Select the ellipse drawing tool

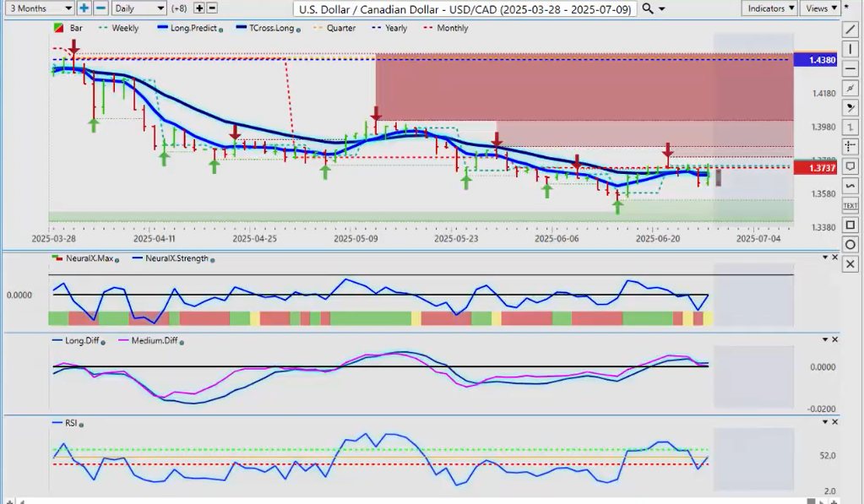click(850, 245)
